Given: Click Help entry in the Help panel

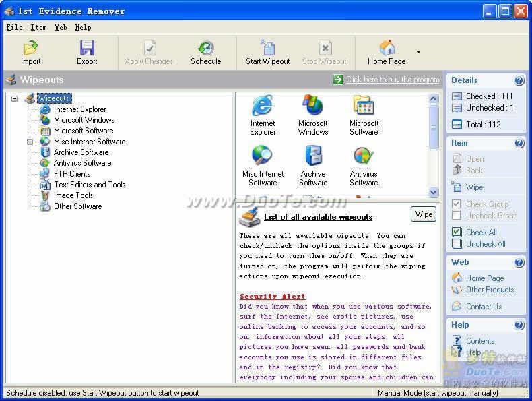Looking at the screenshot, I should pos(473,352).
